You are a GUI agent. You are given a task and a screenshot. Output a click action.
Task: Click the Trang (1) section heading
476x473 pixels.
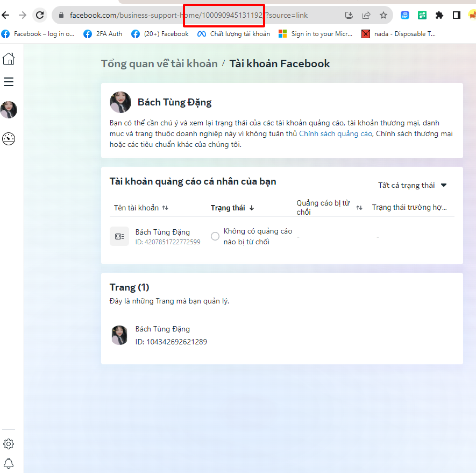(129, 287)
